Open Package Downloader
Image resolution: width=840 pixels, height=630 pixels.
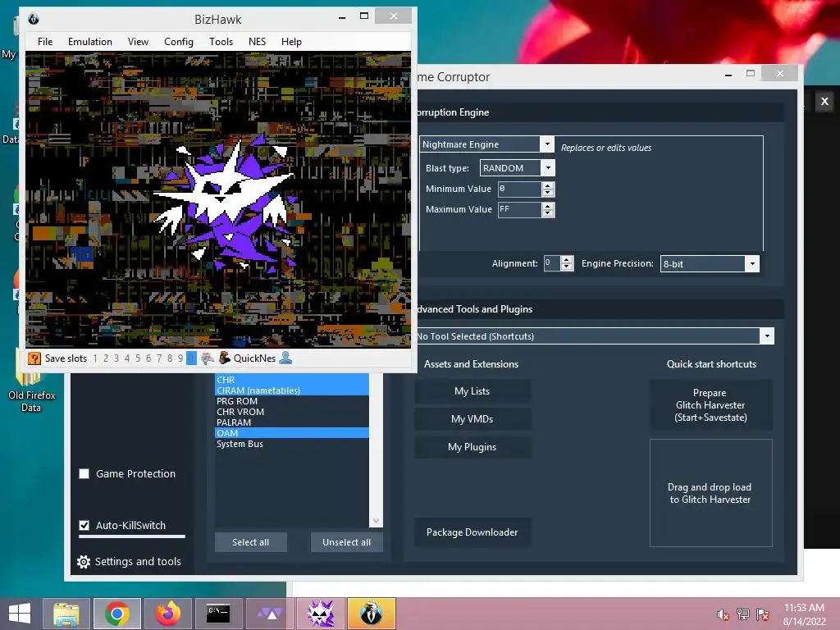coord(472,532)
